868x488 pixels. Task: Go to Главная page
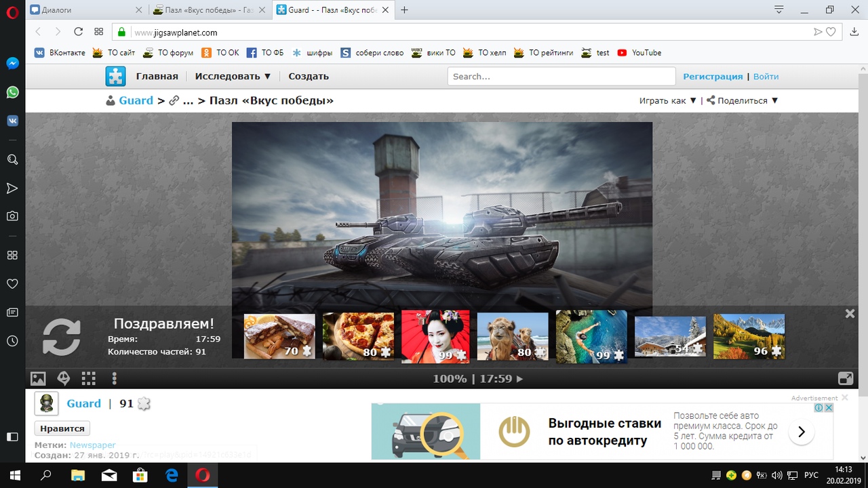coord(157,76)
